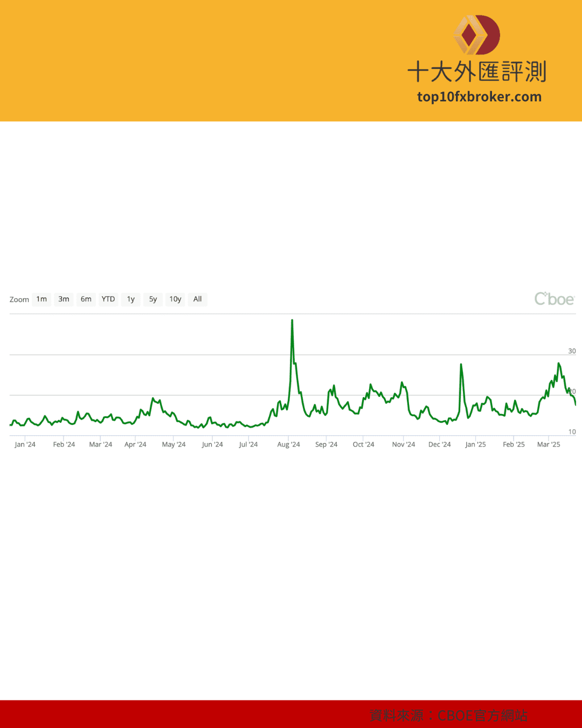
Task: Click the Zoom label text
Action: pyautogui.click(x=19, y=300)
